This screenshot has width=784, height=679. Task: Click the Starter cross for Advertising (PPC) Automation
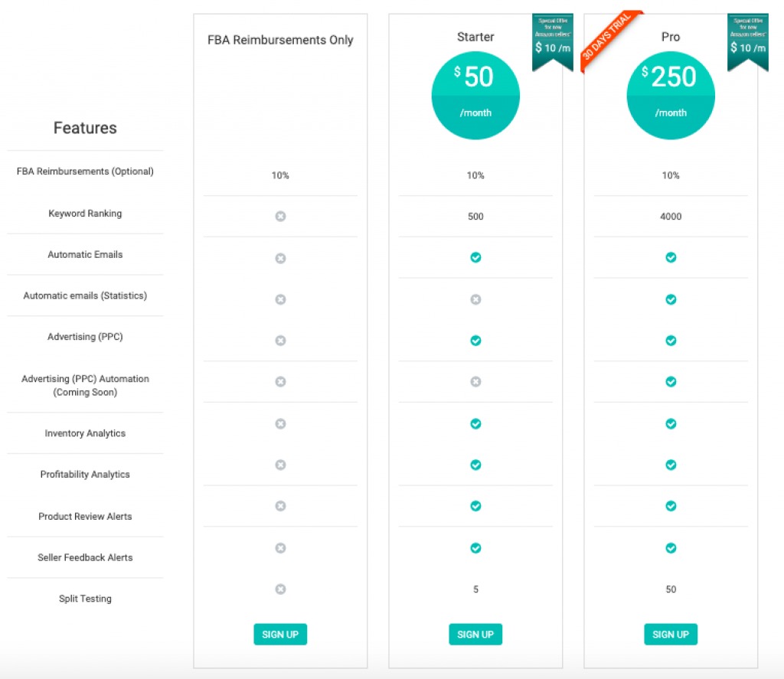[x=475, y=382]
